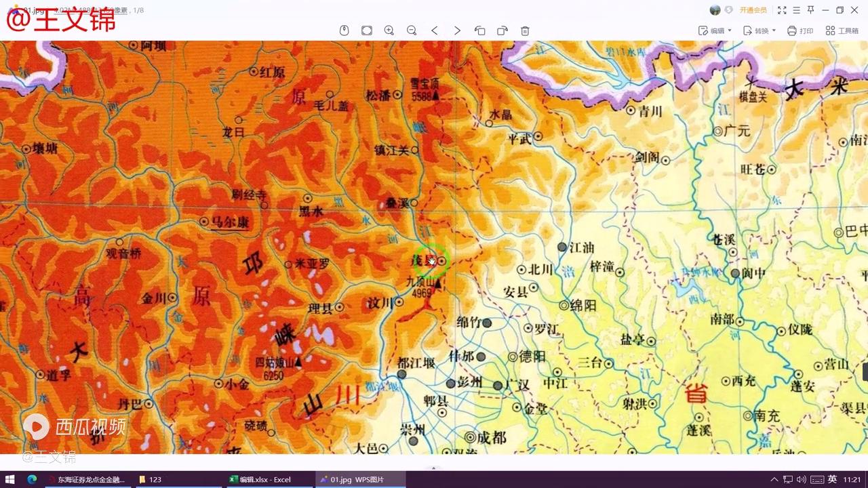Go to next image with right arrow
868x488 pixels.
click(x=457, y=30)
